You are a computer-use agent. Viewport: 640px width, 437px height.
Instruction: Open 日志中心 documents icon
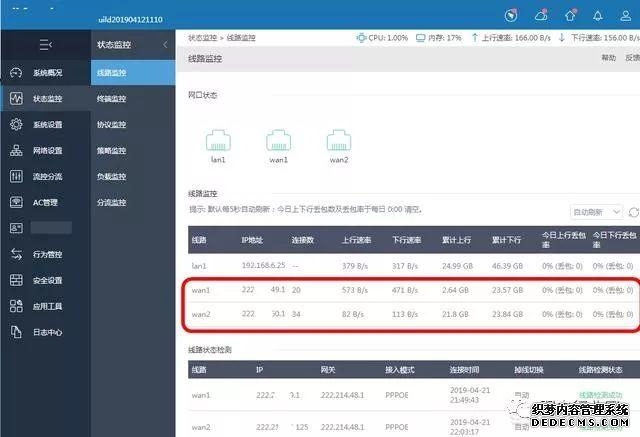16,332
